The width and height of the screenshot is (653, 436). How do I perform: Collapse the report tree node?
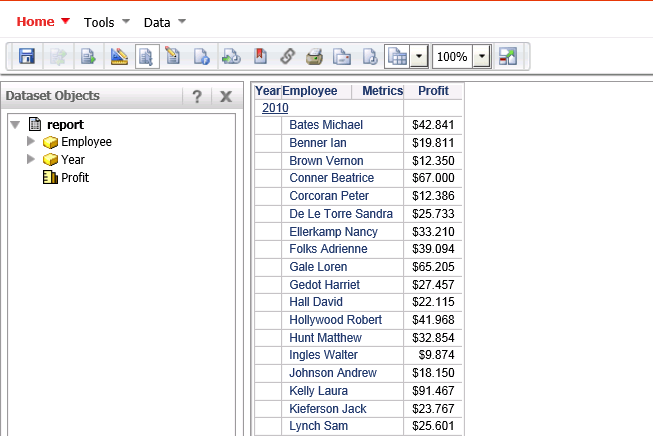[x=15, y=125]
